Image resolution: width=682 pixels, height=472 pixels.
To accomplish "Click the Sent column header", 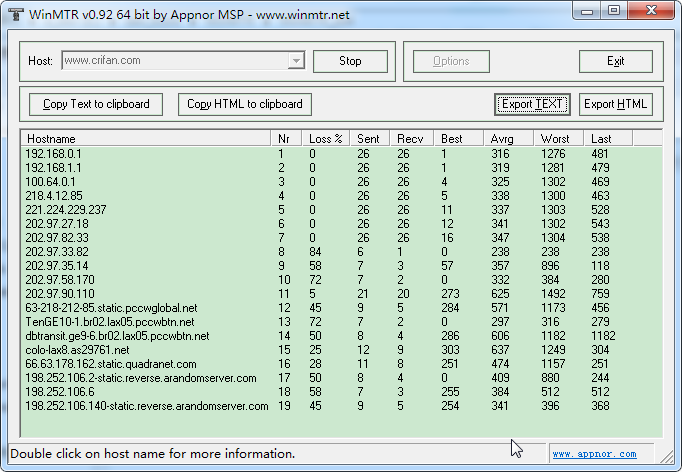I will pyautogui.click(x=370, y=139).
